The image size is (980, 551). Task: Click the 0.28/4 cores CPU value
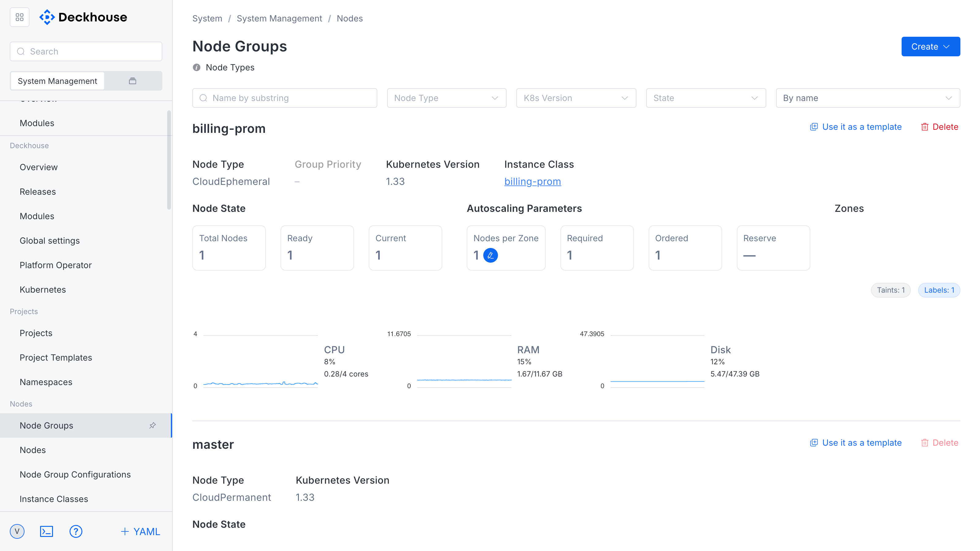click(346, 374)
